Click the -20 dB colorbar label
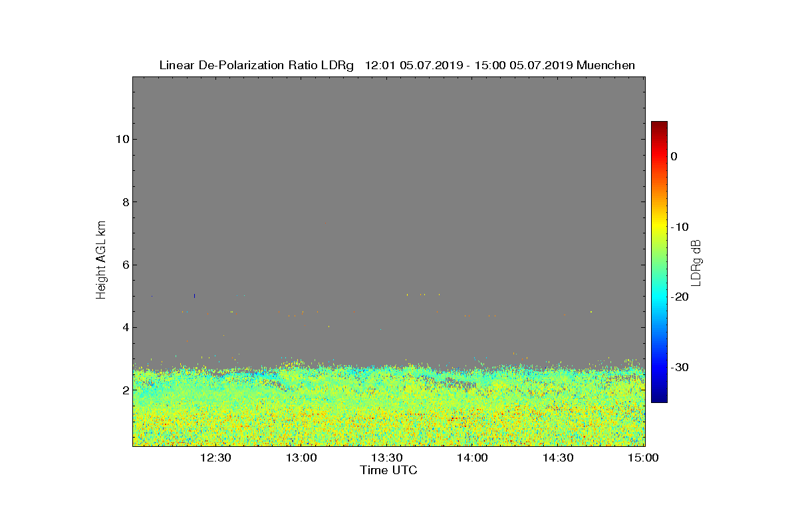This screenshot has height=532, width=798. (679, 297)
